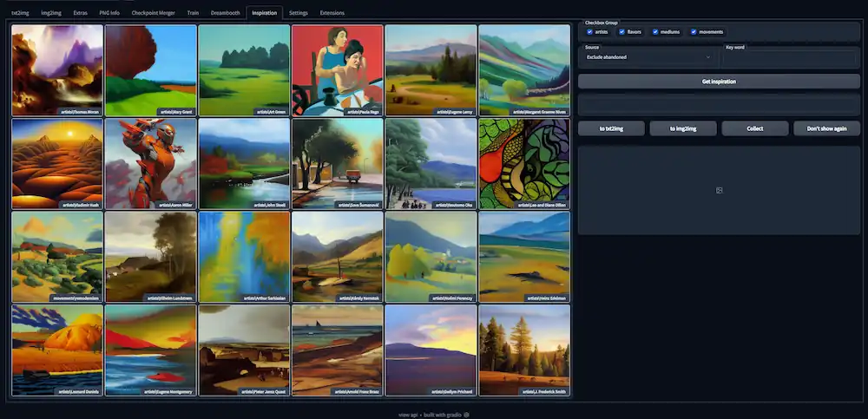Uncheck the flavors checkbox

coord(621,32)
